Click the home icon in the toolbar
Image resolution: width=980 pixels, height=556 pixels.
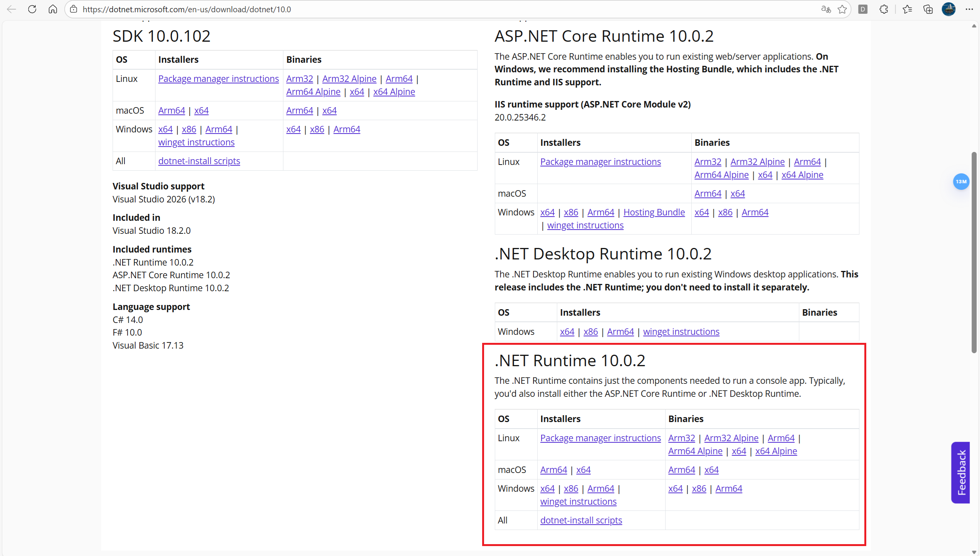pyautogui.click(x=53, y=9)
